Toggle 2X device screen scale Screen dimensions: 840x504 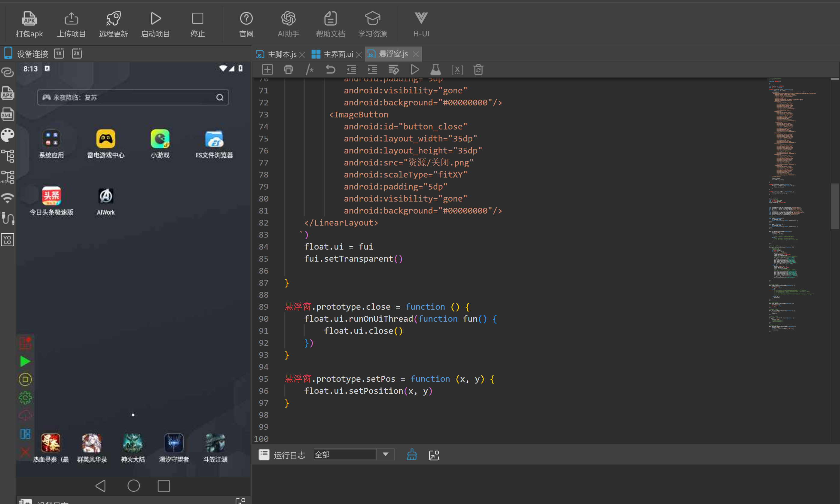(x=77, y=54)
